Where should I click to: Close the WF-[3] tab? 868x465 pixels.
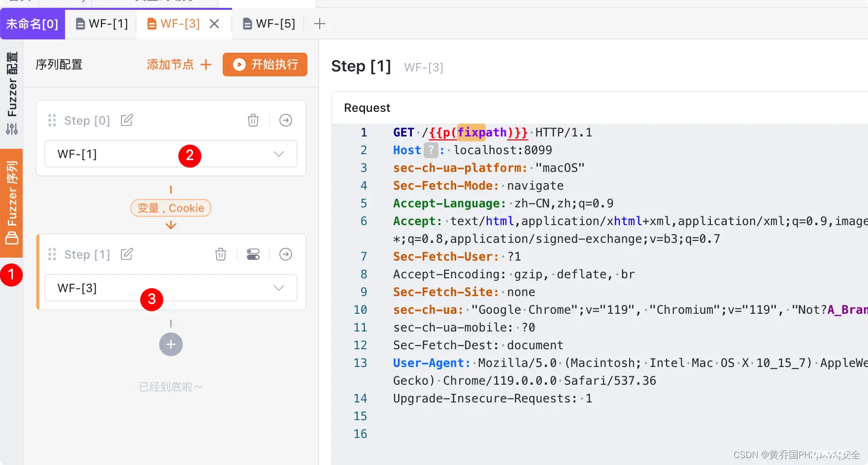tap(214, 24)
